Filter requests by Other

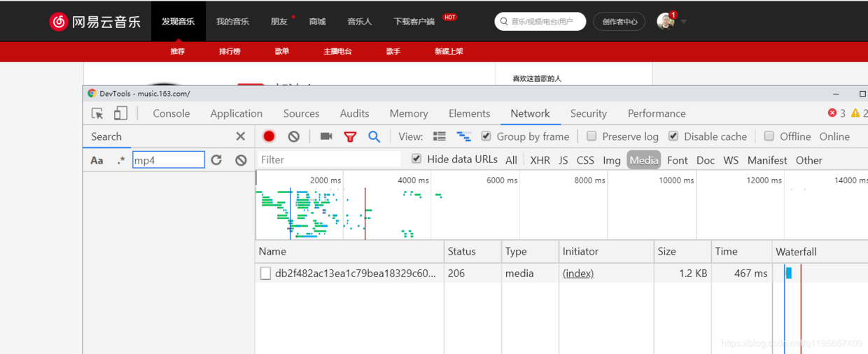click(x=809, y=160)
